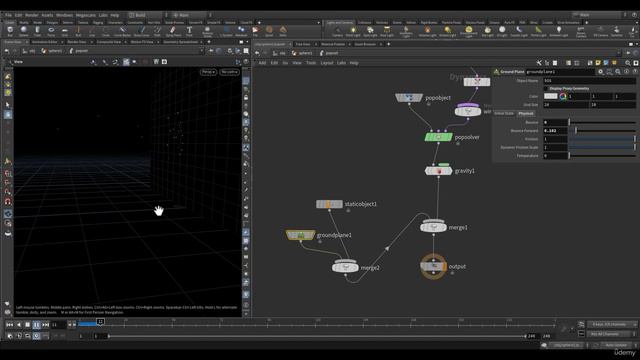Select the Camera shelf tool
This screenshot has height=360, width=640.
[x=338, y=31]
